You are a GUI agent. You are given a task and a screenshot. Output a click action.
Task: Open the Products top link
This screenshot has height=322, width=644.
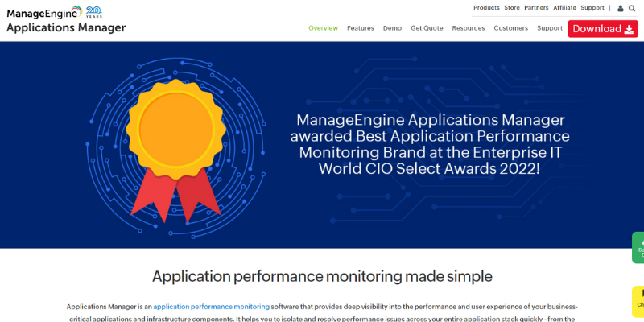pyautogui.click(x=486, y=8)
